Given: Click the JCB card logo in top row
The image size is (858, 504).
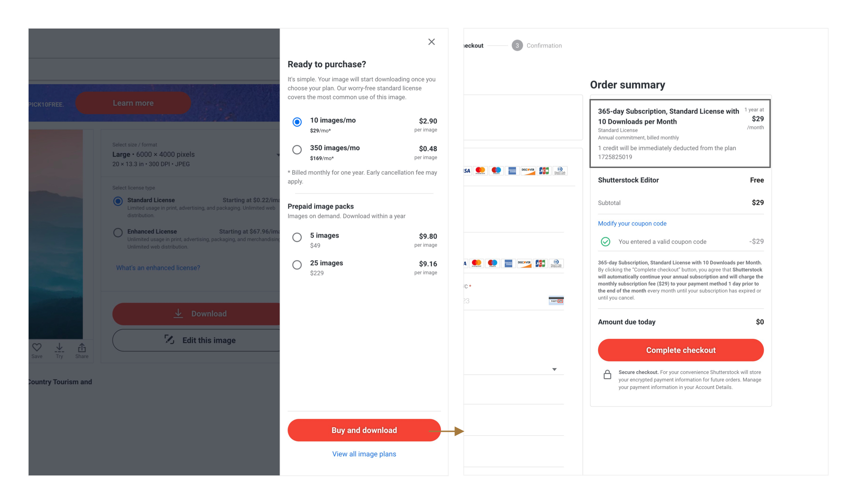Looking at the screenshot, I should [x=544, y=170].
